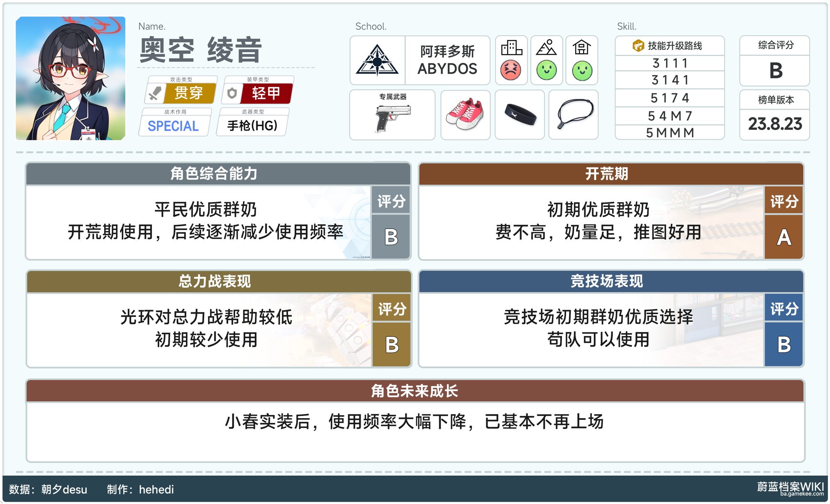Click the SPECIAL tactical role label
Image resolution: width=830 pixels, height=504 pixels.
point(173,126)
